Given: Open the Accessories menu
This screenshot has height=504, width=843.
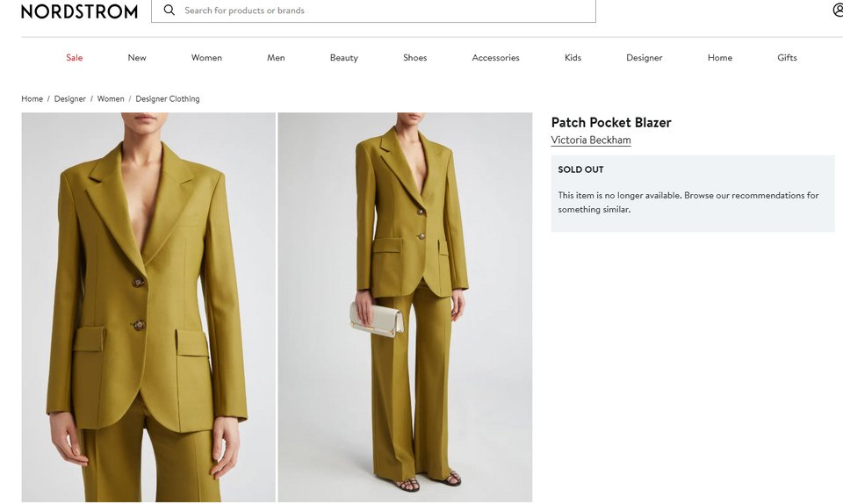Looking at the screenshot, I should click(495, 58).
